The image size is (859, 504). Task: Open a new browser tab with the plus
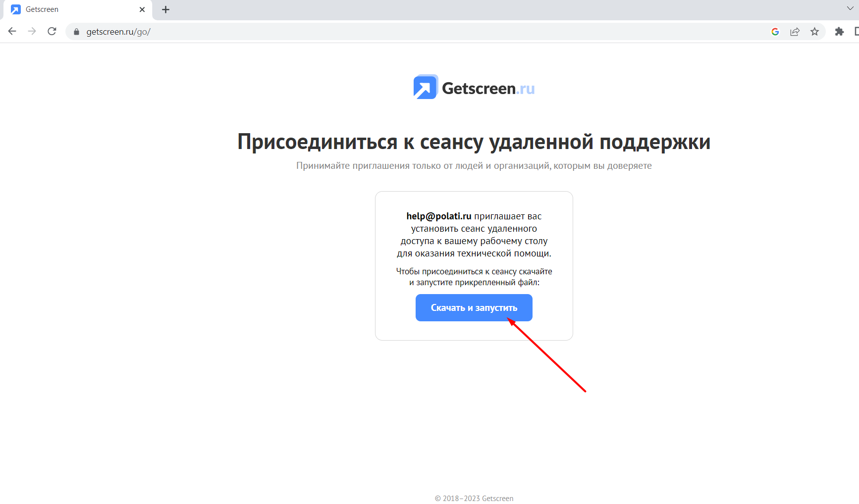pos(165,9)
